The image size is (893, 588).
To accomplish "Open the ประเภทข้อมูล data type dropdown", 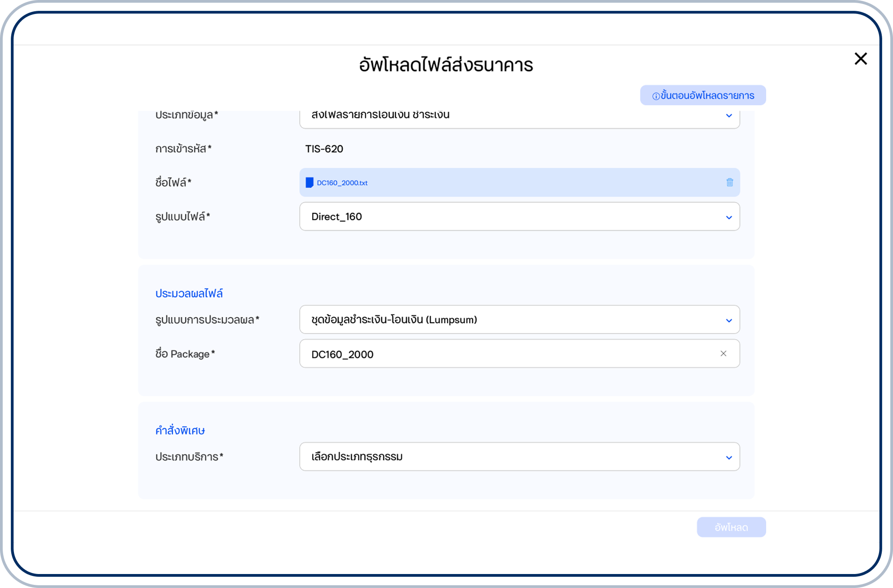I will tap(519, 117).
